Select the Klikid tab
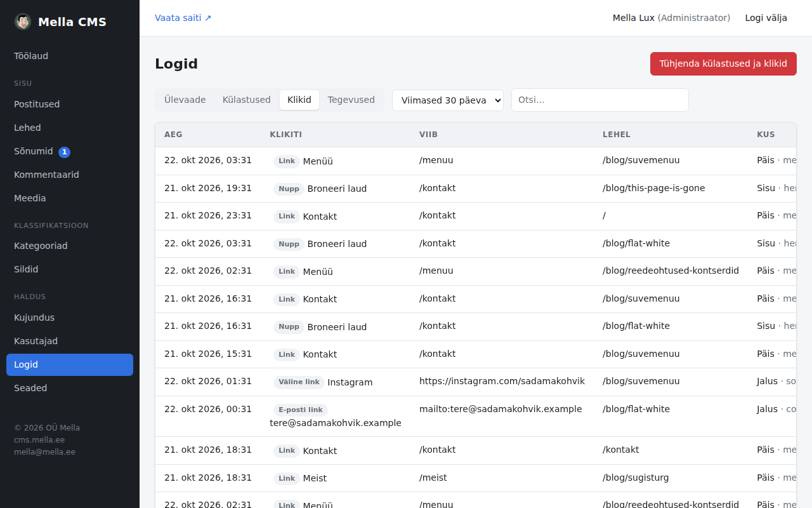The height and width of the screenshot is (508, 812). [299, 100]
